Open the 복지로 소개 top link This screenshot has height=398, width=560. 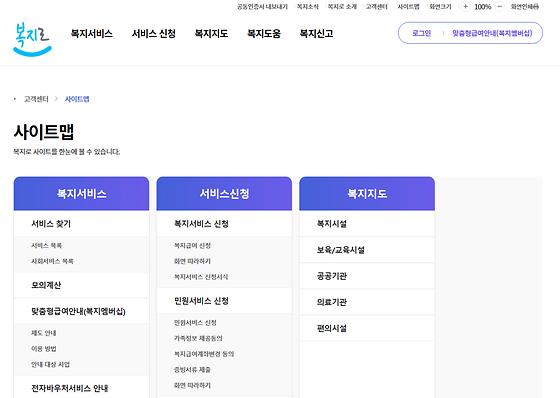(x=342, y=6)
